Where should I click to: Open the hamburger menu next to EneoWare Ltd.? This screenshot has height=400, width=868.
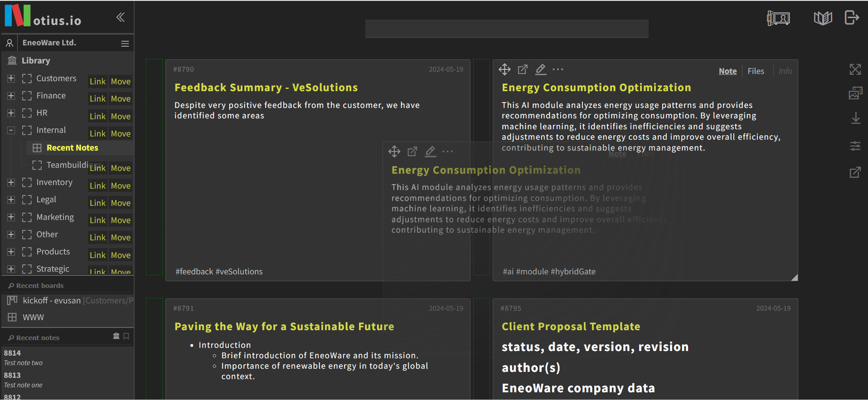tap(125, 44)
